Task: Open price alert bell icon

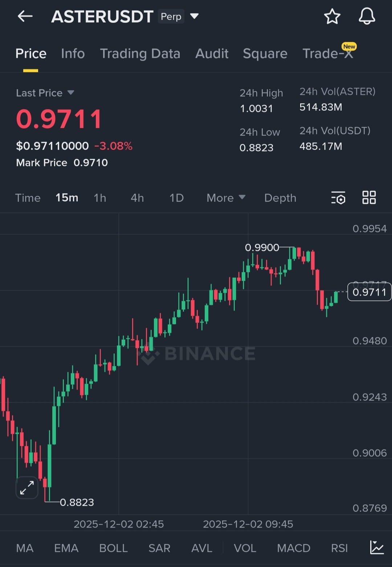Action: [367, 16]
